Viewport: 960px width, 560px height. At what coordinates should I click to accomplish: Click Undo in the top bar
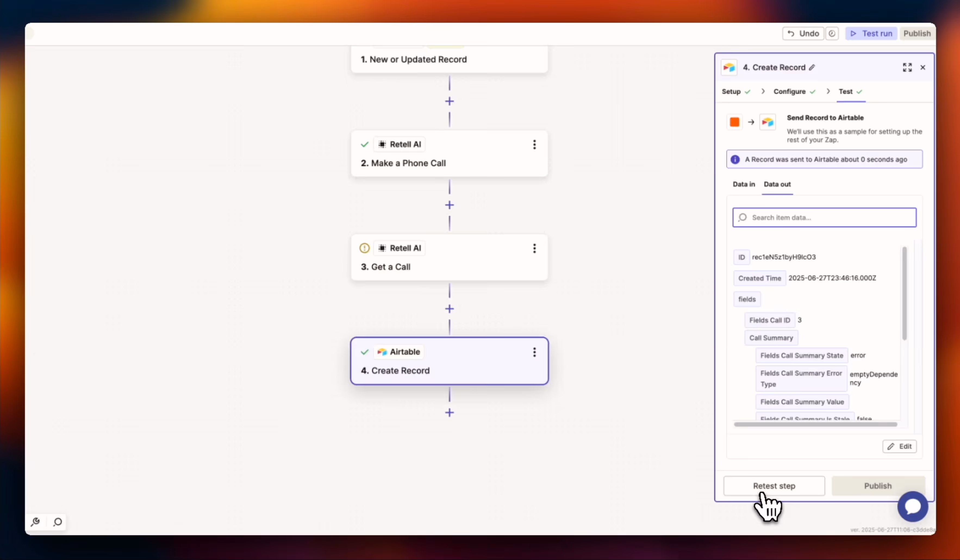pos(803,33)
